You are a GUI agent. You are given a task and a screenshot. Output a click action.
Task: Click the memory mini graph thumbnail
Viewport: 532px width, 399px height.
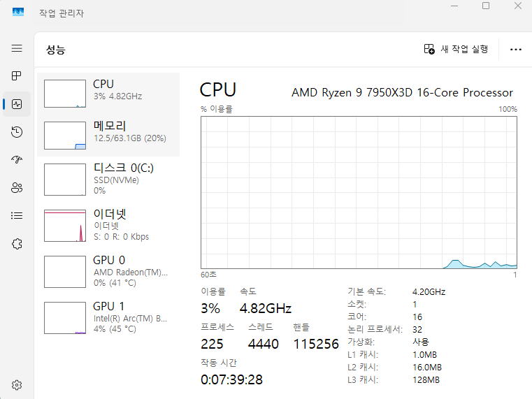tap(65, 136)
